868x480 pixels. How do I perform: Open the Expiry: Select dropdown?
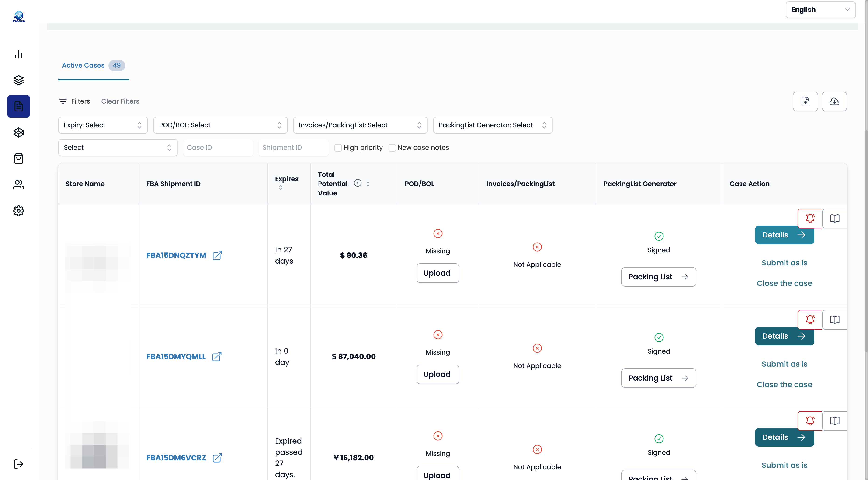click(103, 125)
